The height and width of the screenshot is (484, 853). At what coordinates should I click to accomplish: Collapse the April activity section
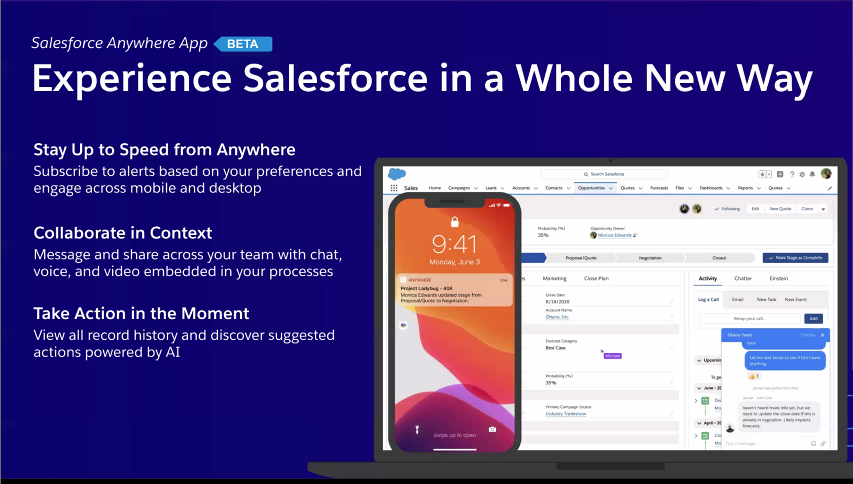(699, 423)
